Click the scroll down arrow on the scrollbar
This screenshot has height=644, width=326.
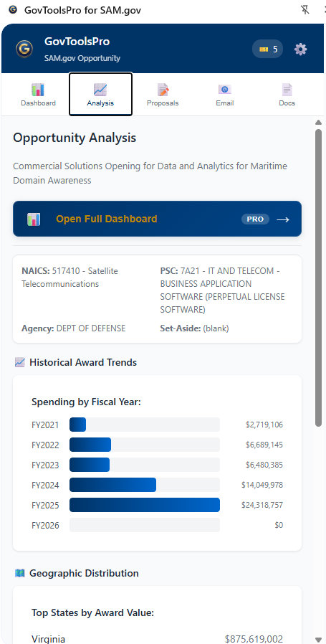point(318,640)
